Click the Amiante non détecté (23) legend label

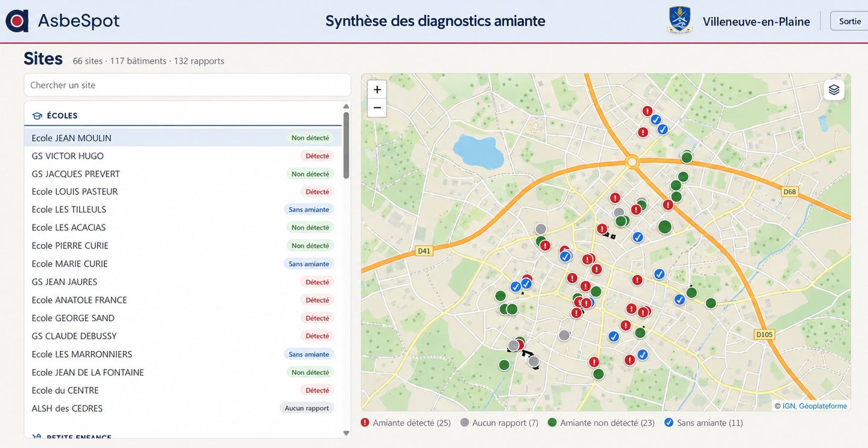coord(608,423)
